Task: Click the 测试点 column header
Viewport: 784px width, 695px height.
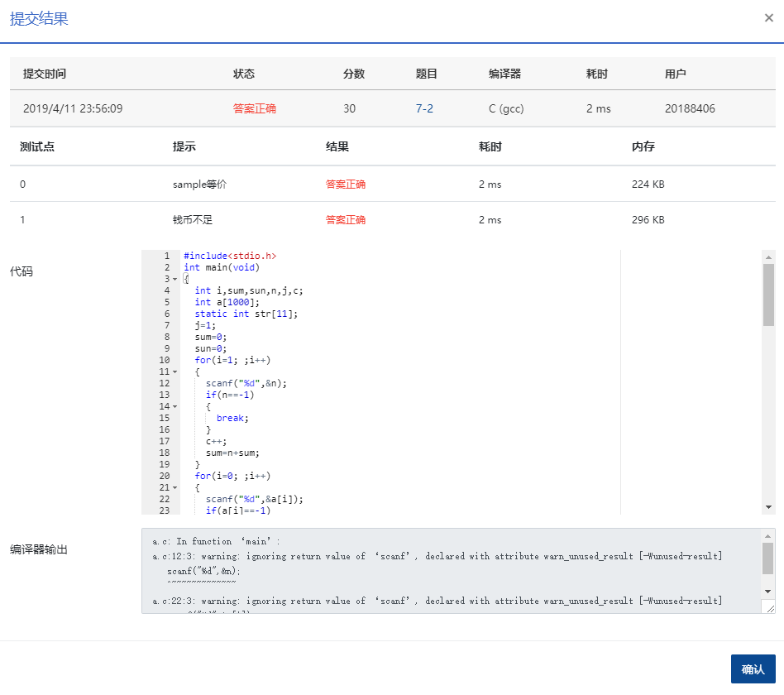Action: click(37, 146)
